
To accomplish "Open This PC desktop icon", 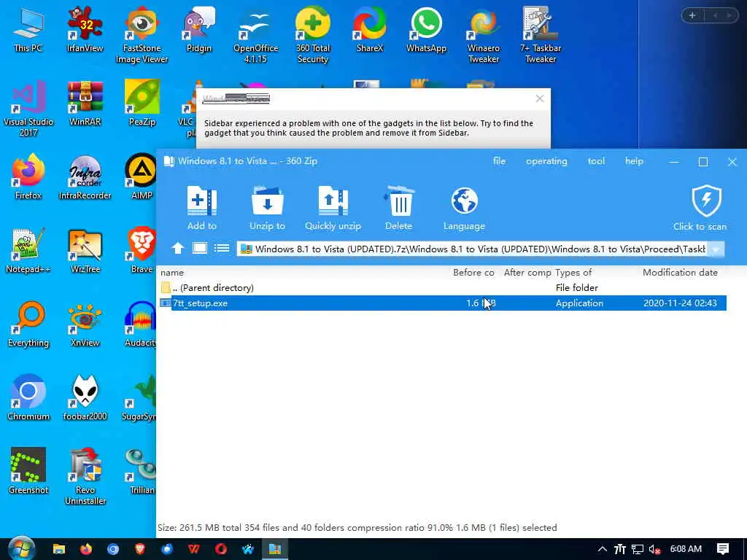I will click(x=28, y=29).
